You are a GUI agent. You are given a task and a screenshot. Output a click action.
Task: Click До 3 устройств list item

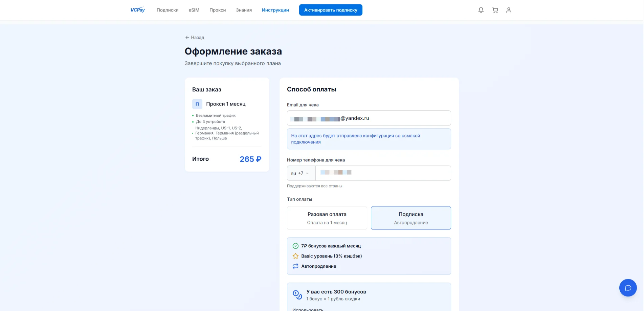coord(210,122)
